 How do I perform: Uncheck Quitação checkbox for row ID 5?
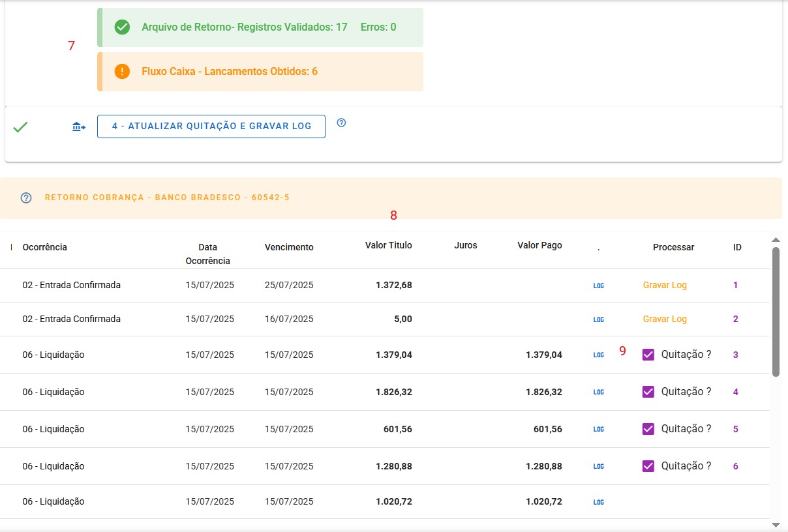[648, 429]
